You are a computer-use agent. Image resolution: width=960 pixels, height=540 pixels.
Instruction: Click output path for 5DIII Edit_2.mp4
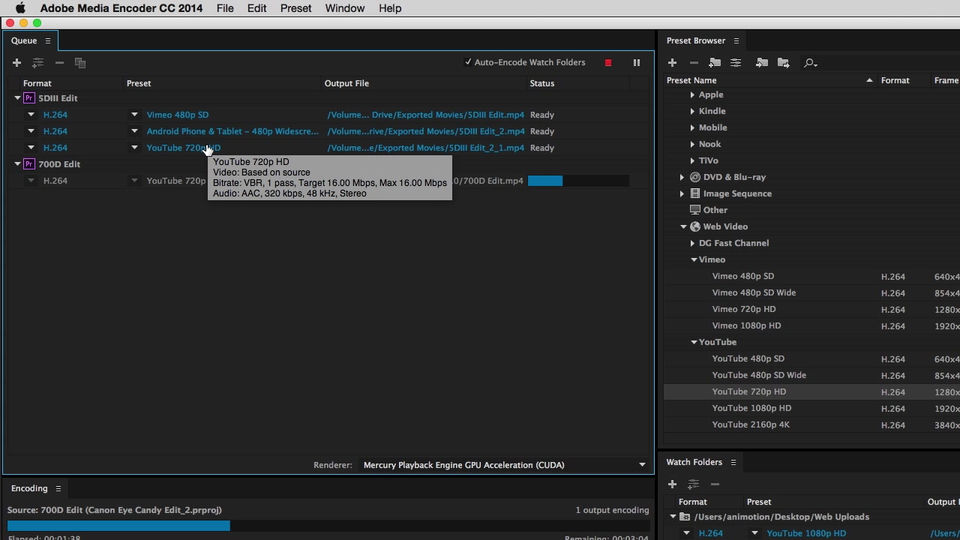426,131
